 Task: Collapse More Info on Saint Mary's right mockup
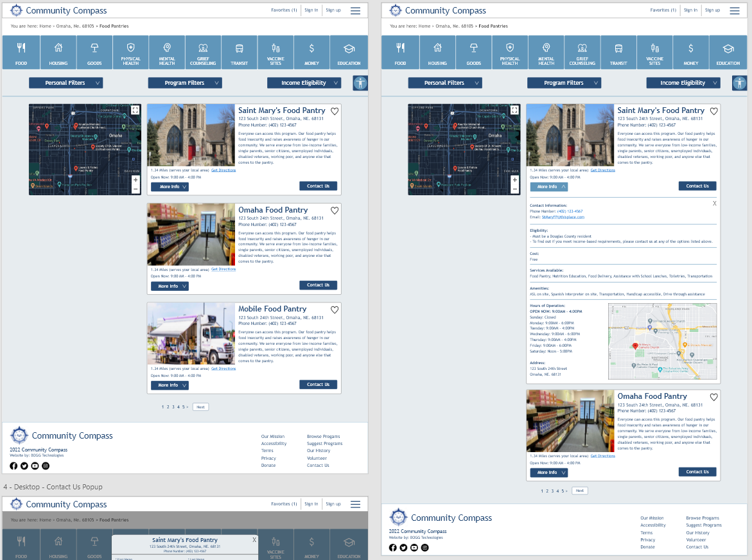click(549, 186)
